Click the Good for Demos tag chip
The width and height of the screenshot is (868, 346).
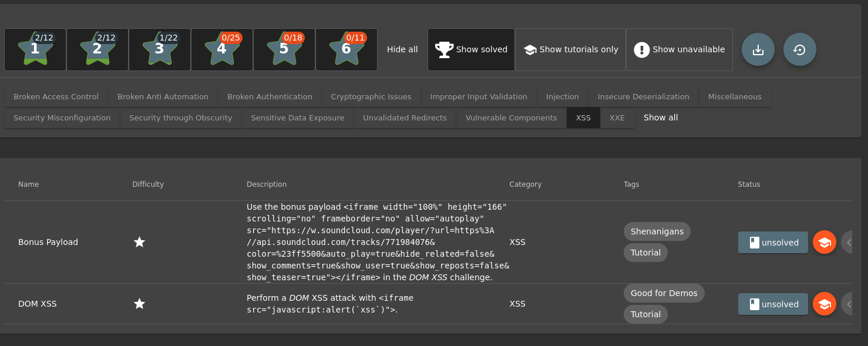(x=664, y=293)
